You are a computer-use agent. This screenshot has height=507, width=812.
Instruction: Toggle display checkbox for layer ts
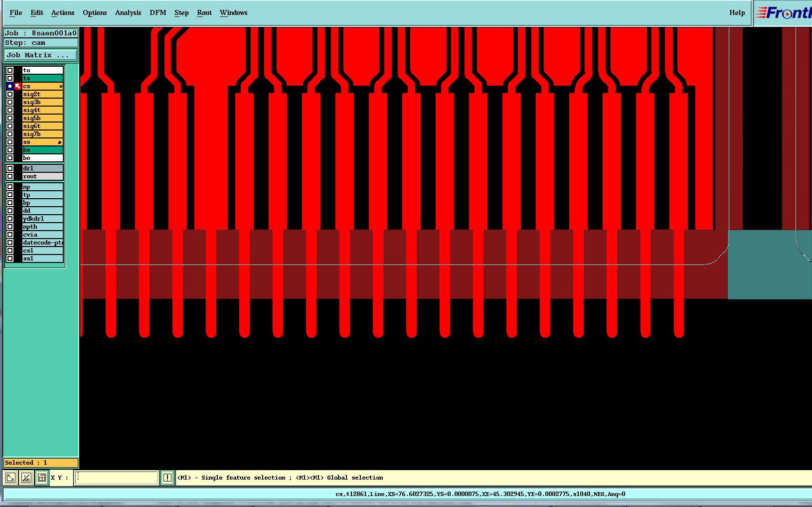click(x=9, y=78)
